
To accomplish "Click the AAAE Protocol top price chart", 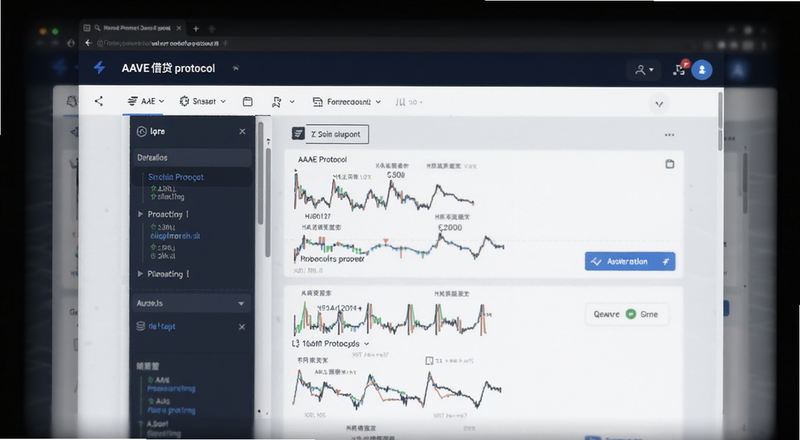I will [x=384, y=191].
